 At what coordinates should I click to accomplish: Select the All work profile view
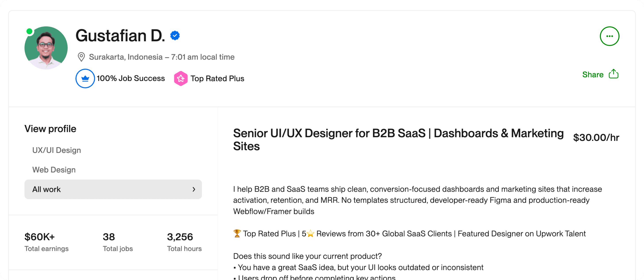click(46, 189)
